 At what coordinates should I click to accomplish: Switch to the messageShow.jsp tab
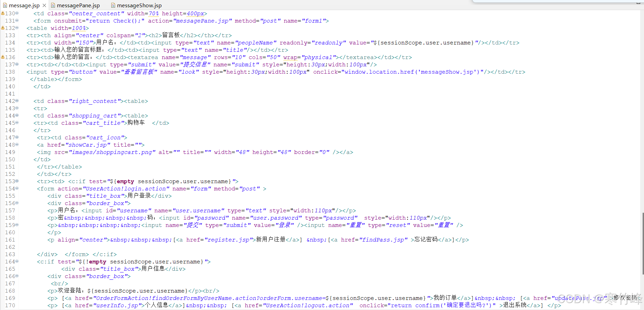[139, 5]
